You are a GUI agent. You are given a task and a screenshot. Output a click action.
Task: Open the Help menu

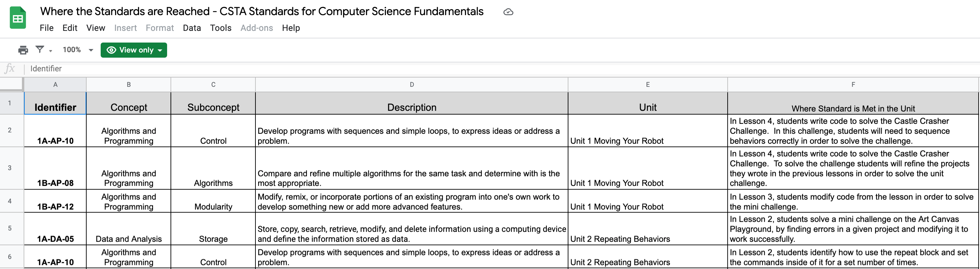[291, 28]
